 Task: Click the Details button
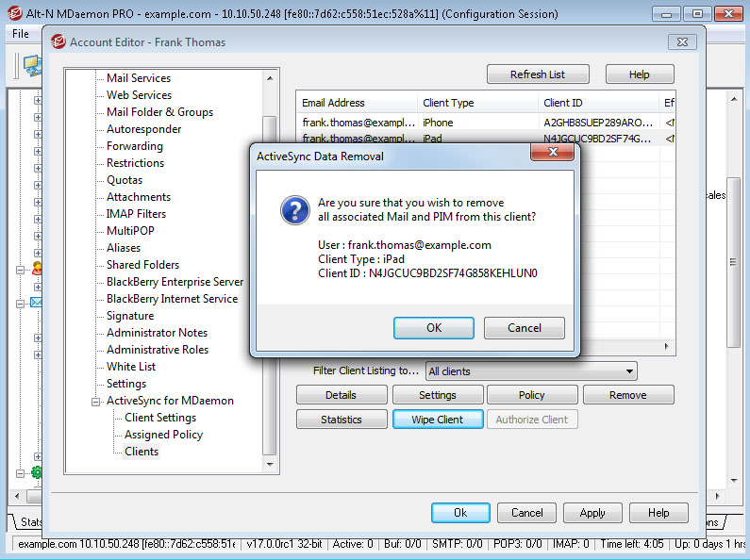[x=342, y=395]
